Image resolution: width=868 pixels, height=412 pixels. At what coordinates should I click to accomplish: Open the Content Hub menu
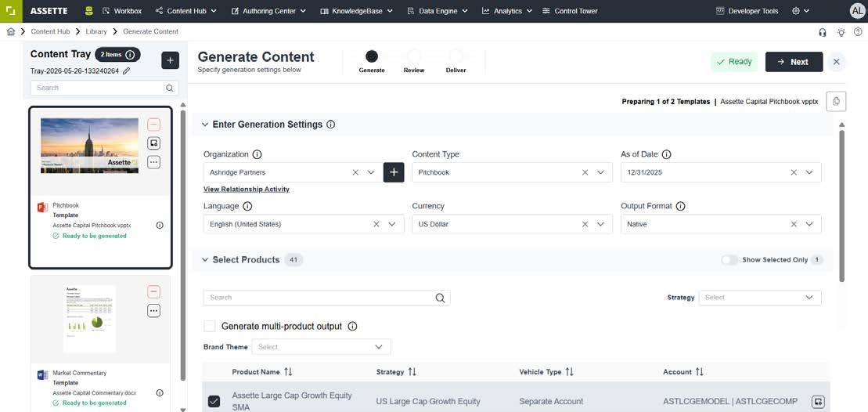point(186,10)
